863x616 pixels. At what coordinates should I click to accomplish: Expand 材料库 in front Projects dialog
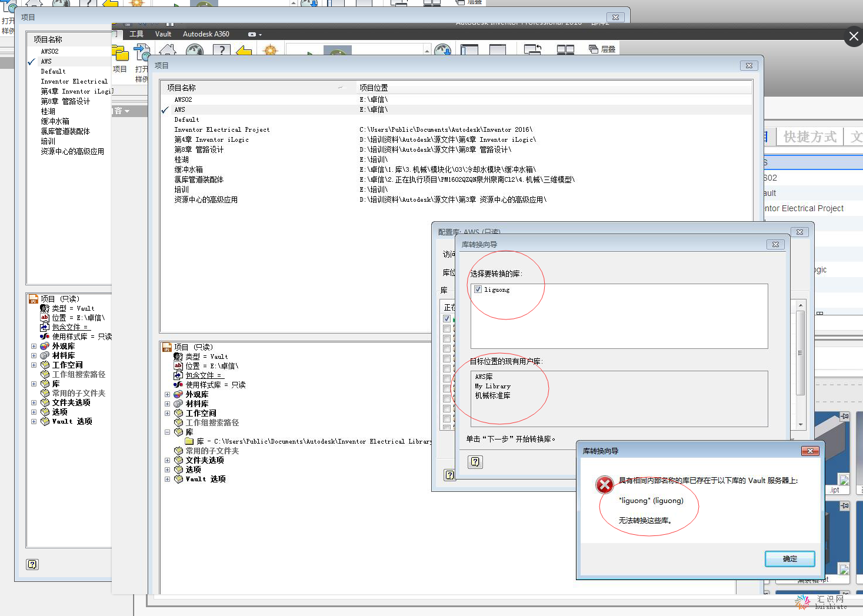pos(167,404)
